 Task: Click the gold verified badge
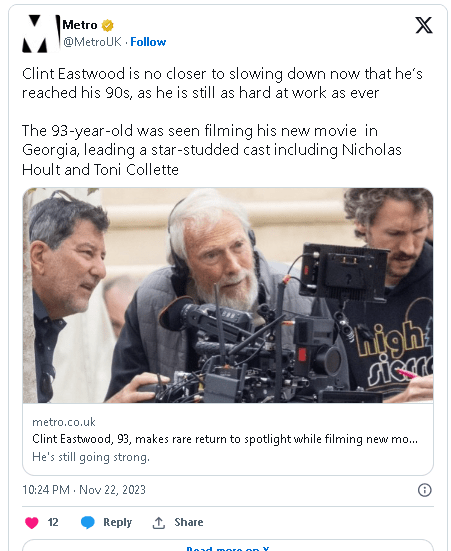click(x=107, y=25)
